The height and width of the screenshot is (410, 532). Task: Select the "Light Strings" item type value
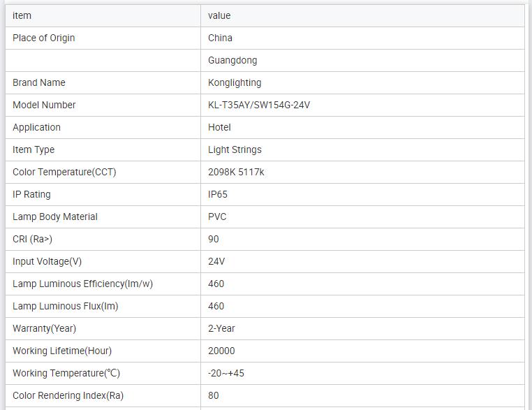click(235, 149)
